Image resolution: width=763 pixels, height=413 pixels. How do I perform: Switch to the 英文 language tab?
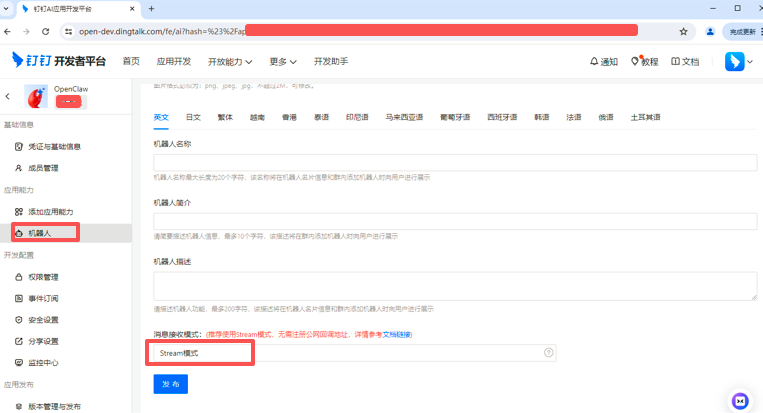coord(161,117)
